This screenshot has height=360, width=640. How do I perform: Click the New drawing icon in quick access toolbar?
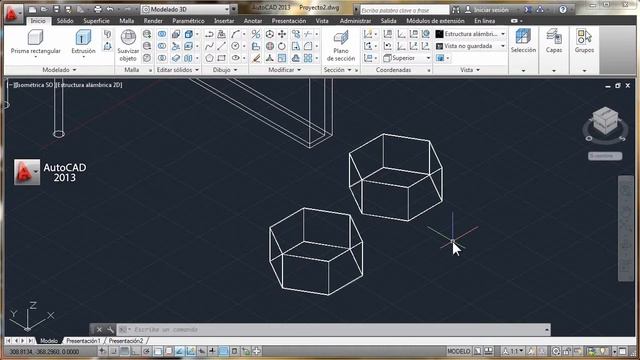(x=33, y=9)
